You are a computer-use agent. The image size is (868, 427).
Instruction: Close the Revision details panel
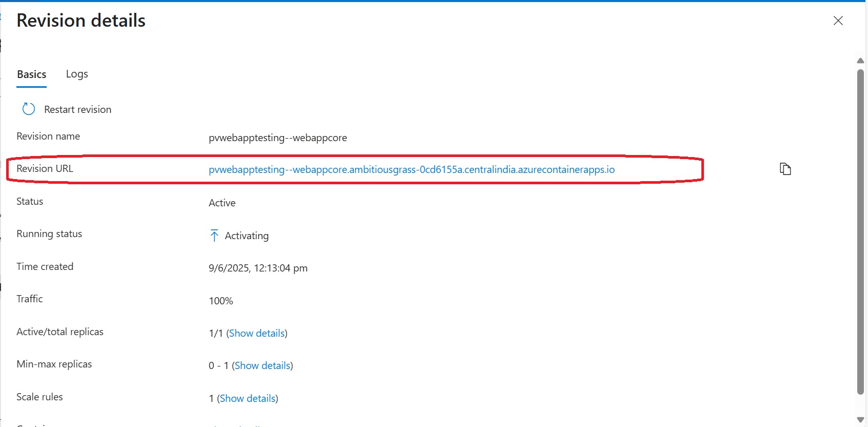pyautogui.click(x=838, y=21)
